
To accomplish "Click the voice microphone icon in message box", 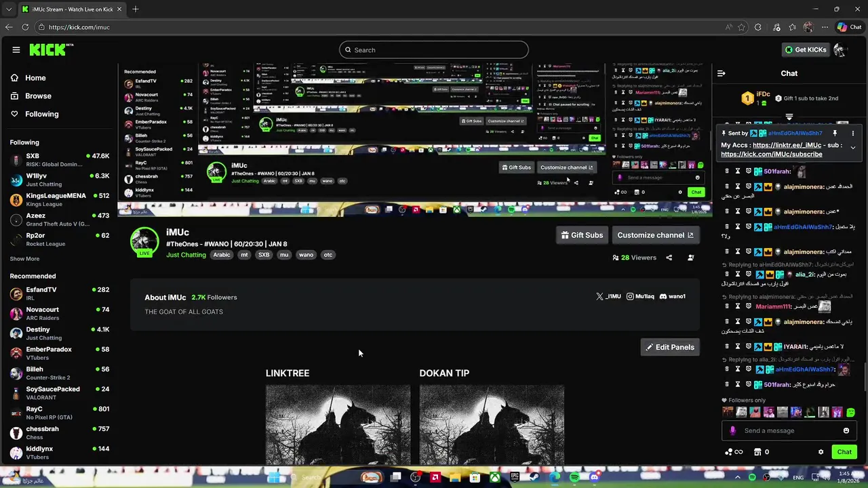I will pos(732,430).
